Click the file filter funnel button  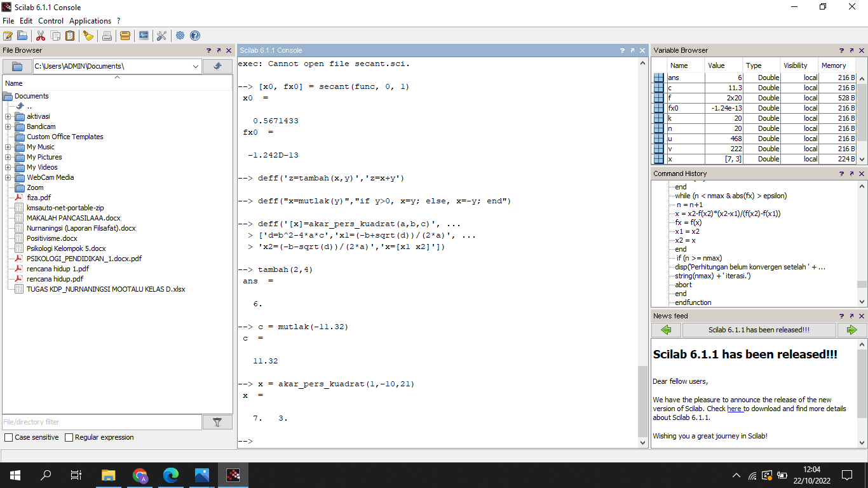[x=217, y=422]
